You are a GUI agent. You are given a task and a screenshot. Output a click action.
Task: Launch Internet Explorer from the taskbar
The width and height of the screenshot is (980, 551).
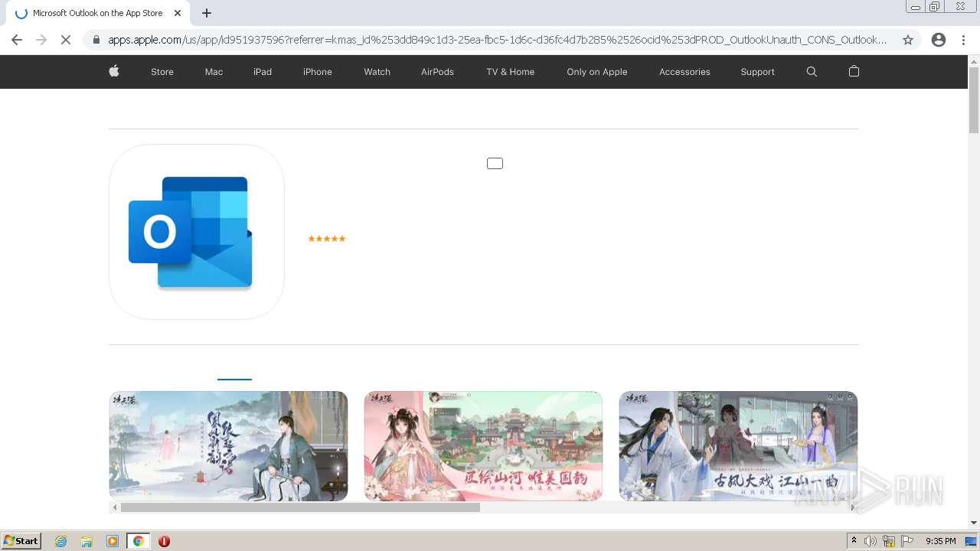coord(61,541)
